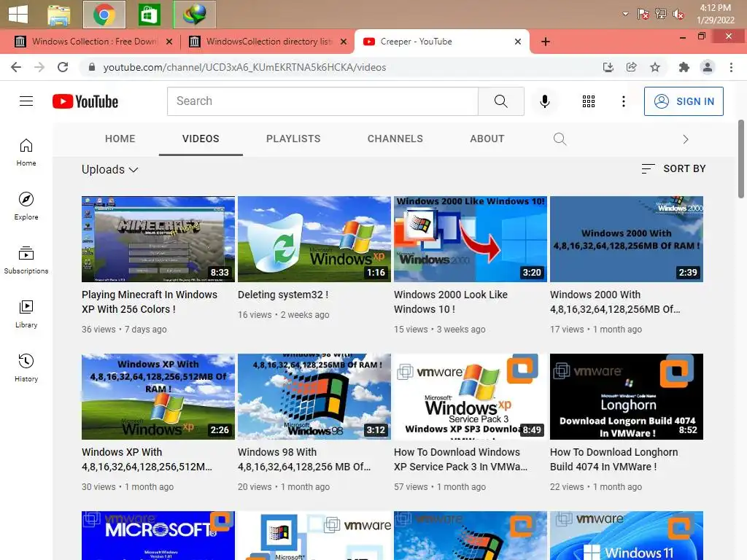
Task: Go back with the browser back arrow
Action: point(16,67)
